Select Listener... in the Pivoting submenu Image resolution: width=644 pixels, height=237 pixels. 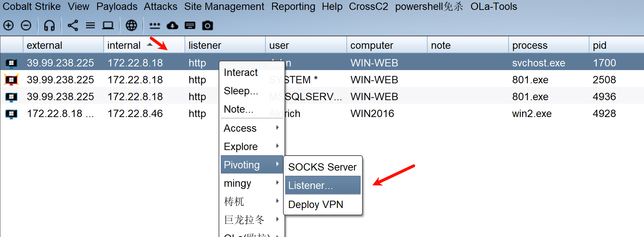point(323,185)
